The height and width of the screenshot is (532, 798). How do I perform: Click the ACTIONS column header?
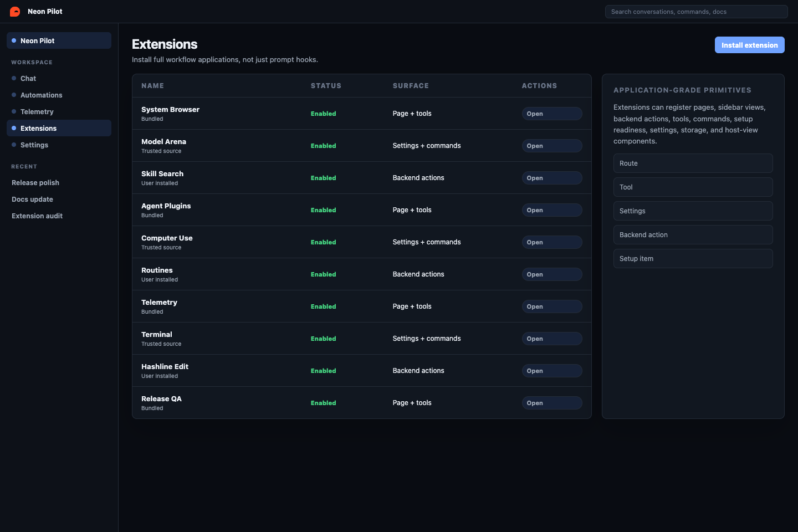539,86
